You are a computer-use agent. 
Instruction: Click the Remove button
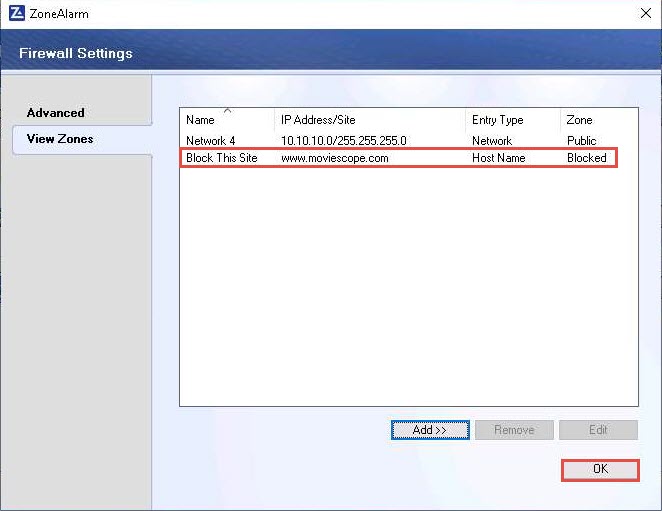(x=514, y=430)
